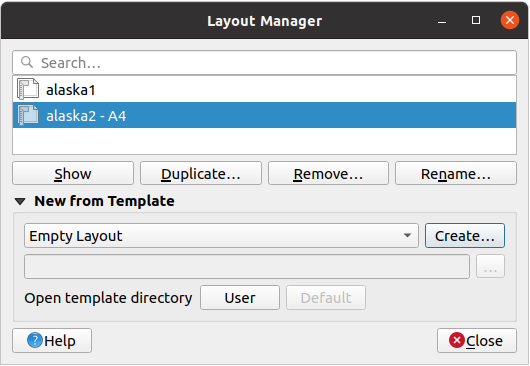This screenshot has height=366, width=530.
Task: Maximize the Layout Manager window
Action: click(476, 20)
